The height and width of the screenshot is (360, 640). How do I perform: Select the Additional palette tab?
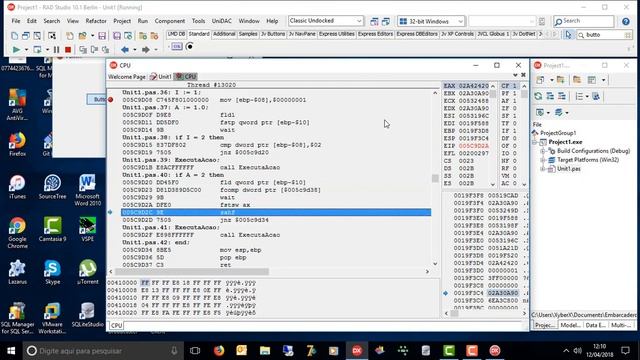pyautogui.click(x=224, y=34)
